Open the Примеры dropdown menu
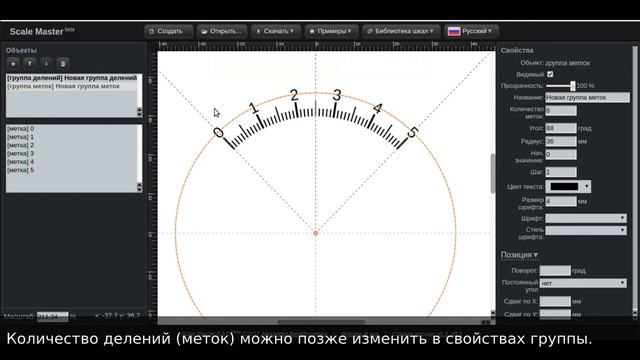The image size is (640, 360). click(331, 31)
